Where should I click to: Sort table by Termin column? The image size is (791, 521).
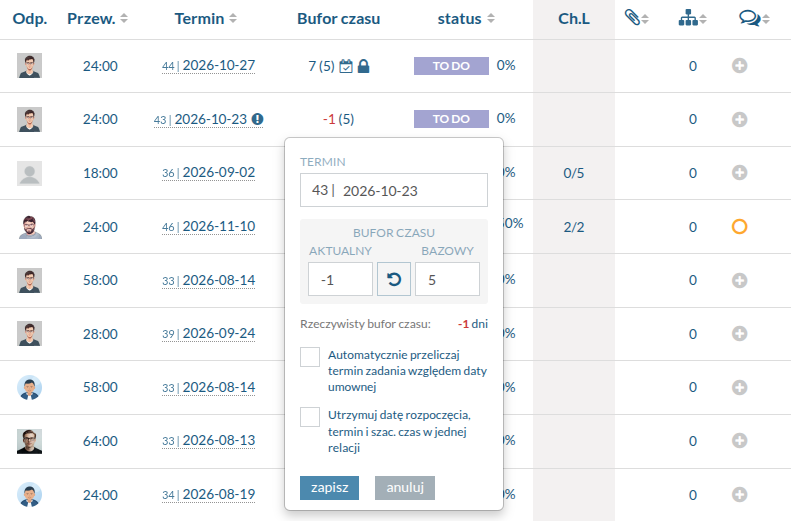(205, 19)
